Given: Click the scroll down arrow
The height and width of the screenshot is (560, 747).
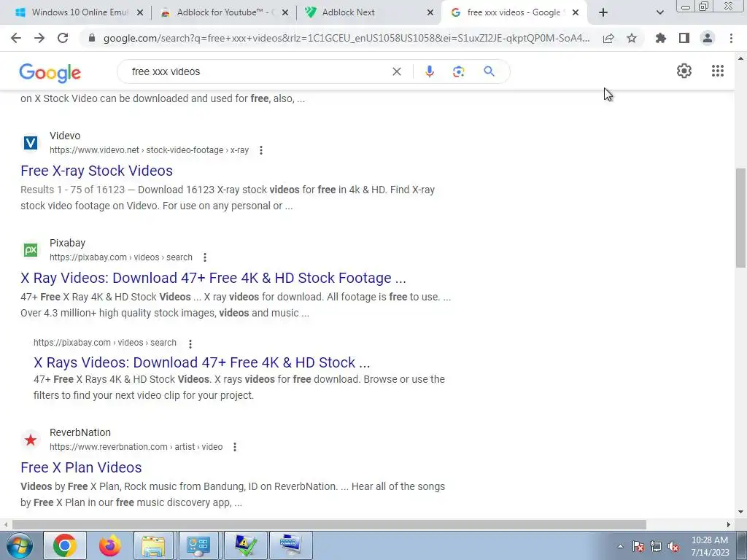Looking at the screenshot, I should pyautogui.click(x=741, y=513).
